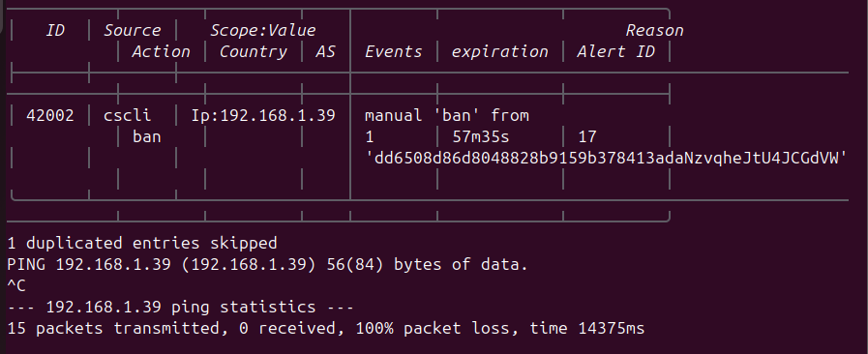868x354 pixels.
Task: Click the Reason column header
Action: pos(654,31)
